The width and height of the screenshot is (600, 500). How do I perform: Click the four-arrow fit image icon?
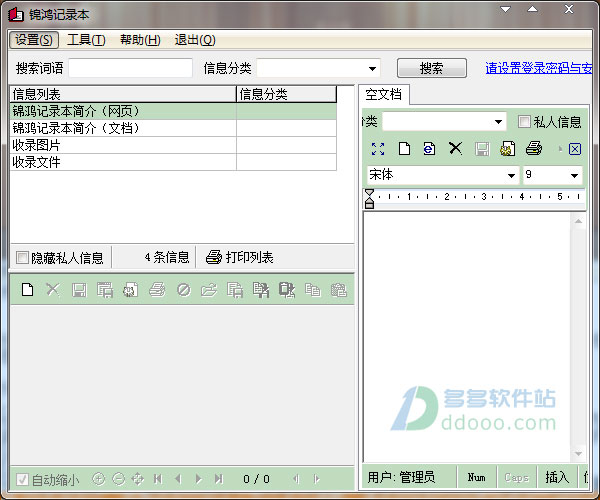point(138,479)
